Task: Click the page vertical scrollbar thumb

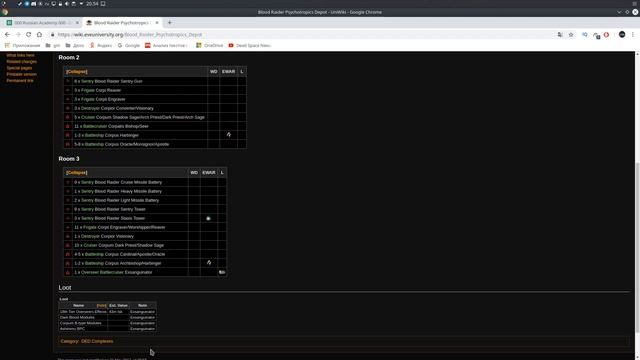Action: click(x=637, y=247)
